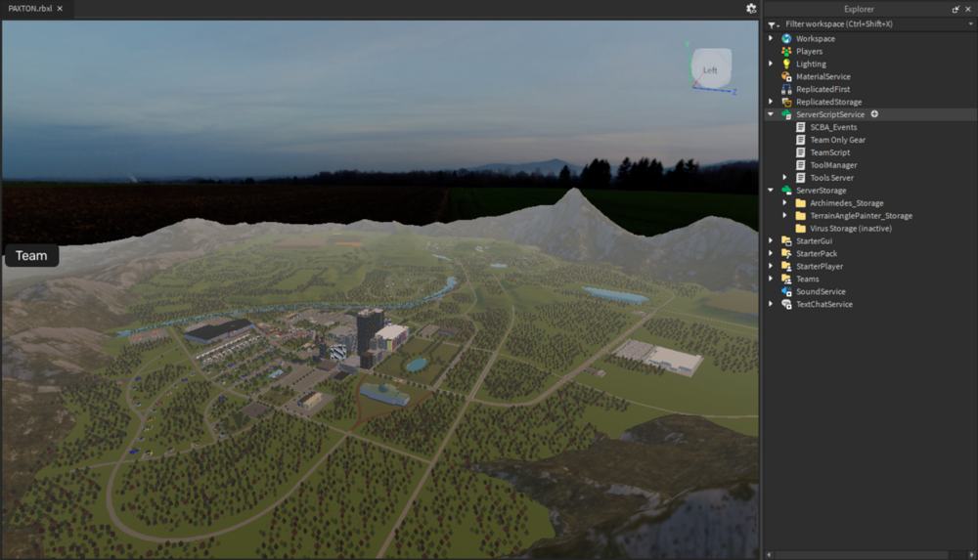Screen dimensions: 978x560
Task: Click the ReplicatedFirst icon
Action: [786, 89]
